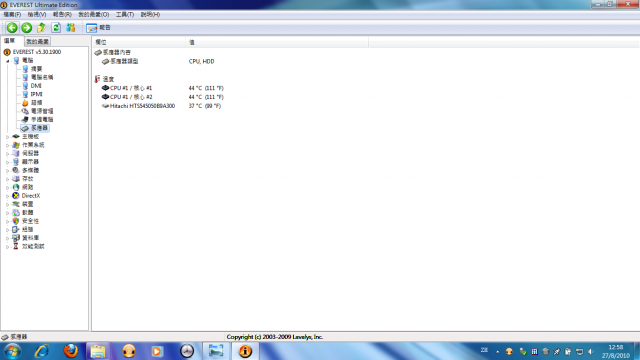Screen dimensions: 640x360
Task: Click the 作業系統 Windows flag icon
Action: (16, 145)
